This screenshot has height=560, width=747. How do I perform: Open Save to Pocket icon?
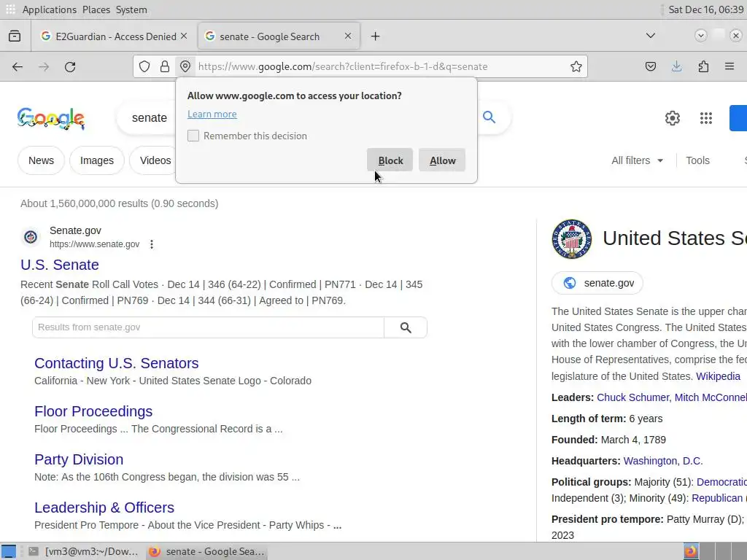(650, 66)
